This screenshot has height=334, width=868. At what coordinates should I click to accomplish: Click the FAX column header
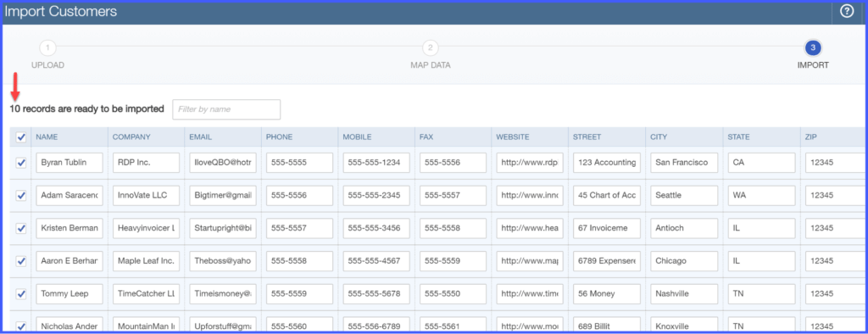point(426,136)
